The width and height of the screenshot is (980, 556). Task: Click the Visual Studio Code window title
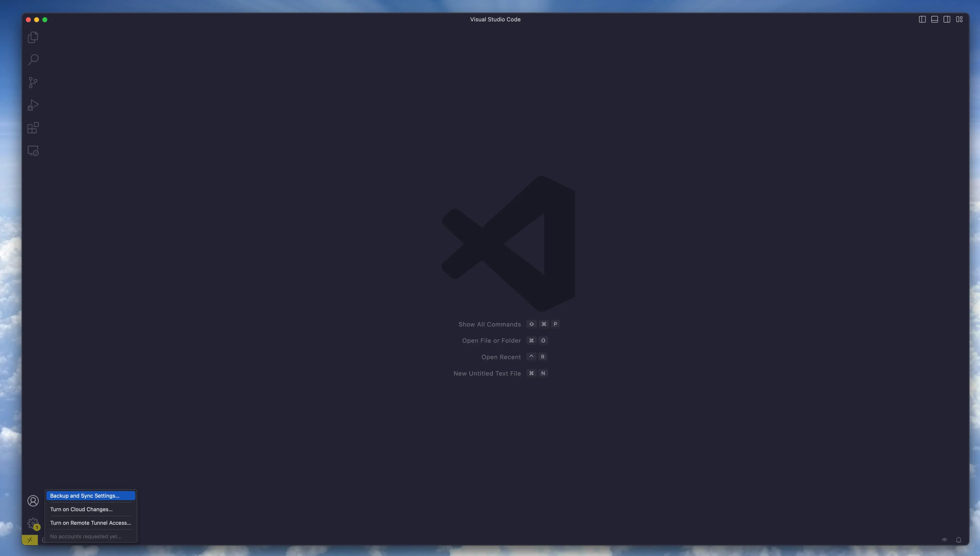point(495,19)
